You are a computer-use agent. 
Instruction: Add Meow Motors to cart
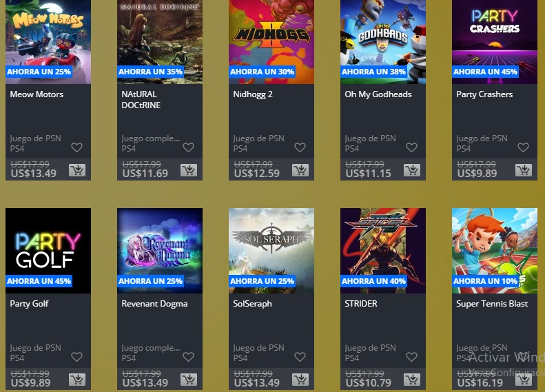(x=77, y=170)
